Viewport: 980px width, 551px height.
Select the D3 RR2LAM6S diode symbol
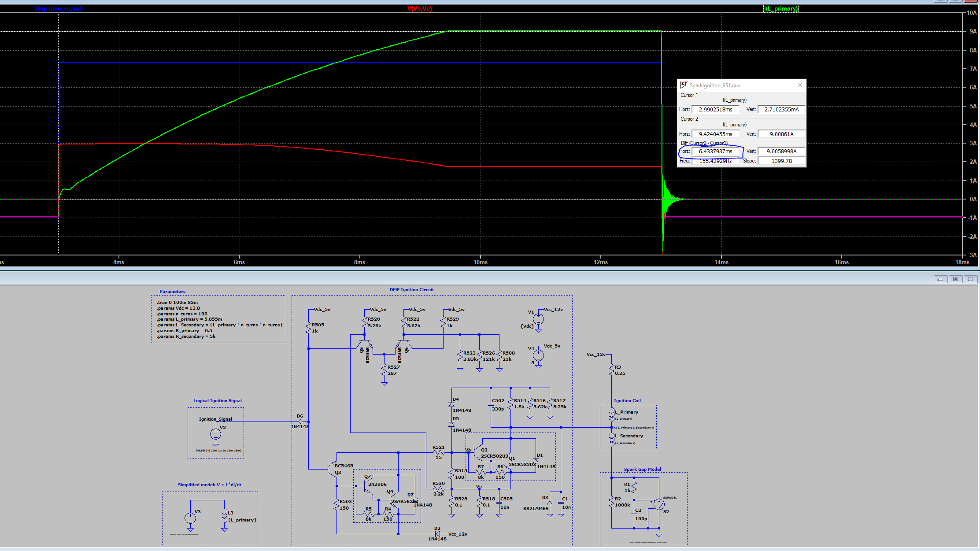pyautogui.click(x=550, y=503)
